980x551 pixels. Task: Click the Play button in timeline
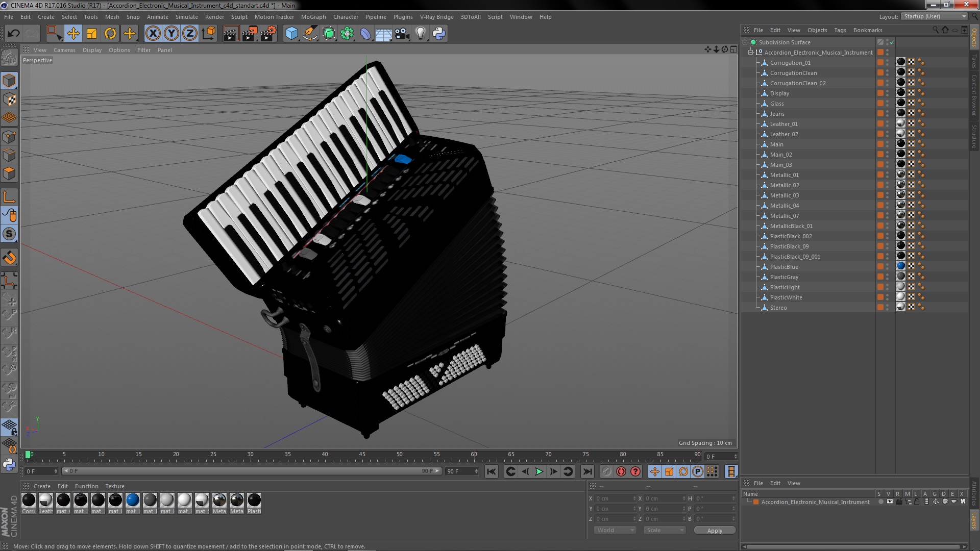[538, 471]
